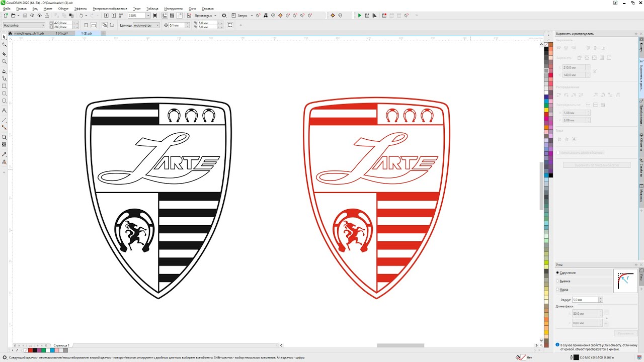Screen dimensions: 644x362
Task: Click the New document icon
Action: (5, 16)
